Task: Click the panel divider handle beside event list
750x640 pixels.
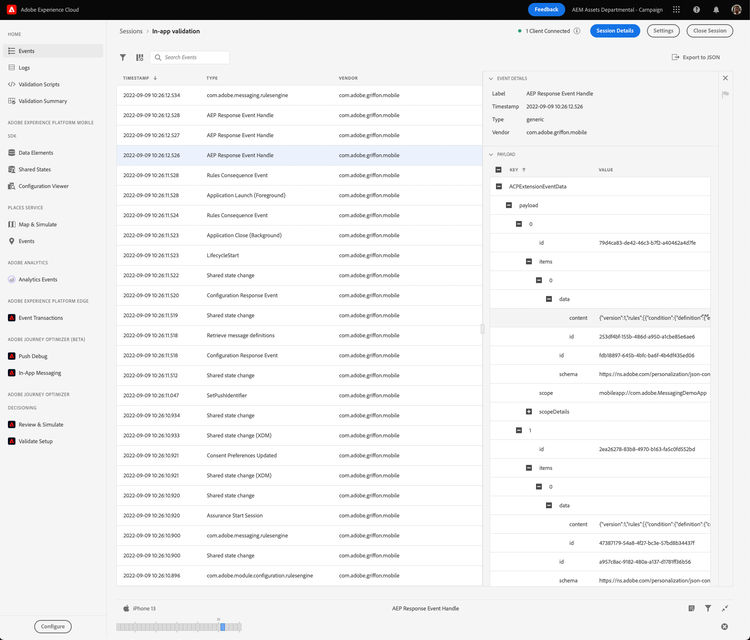Action: 482,329
